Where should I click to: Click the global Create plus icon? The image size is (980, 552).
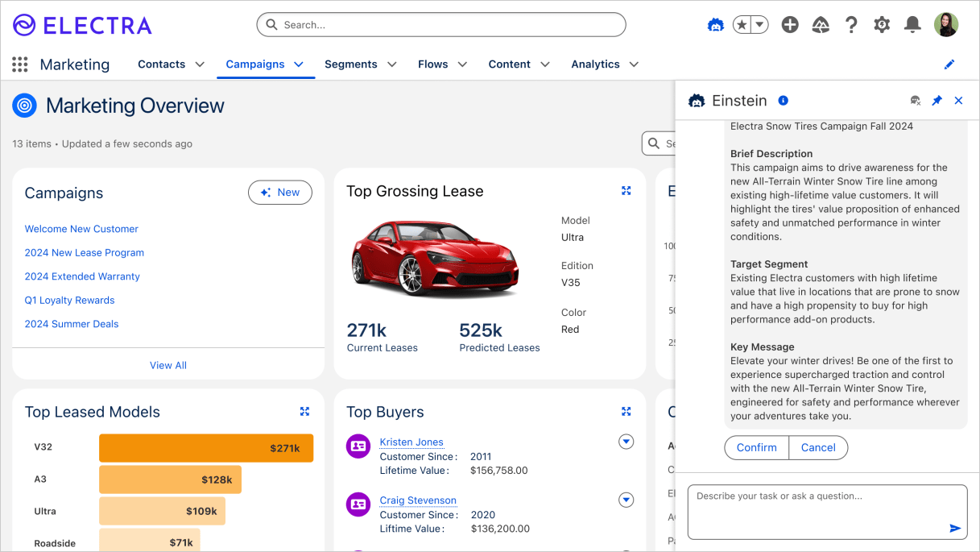click(789, 24)
